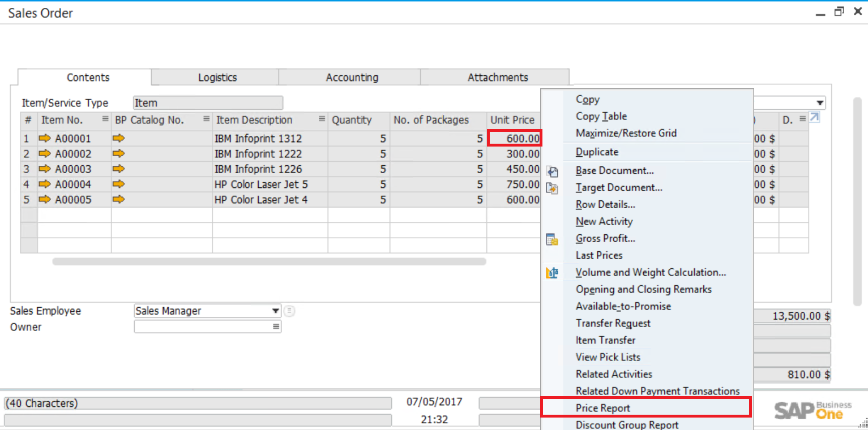868x430 pixels.
Task: Click the Unit Price cell for HP Color Laser Jet 5
Action: click(514, 184)
